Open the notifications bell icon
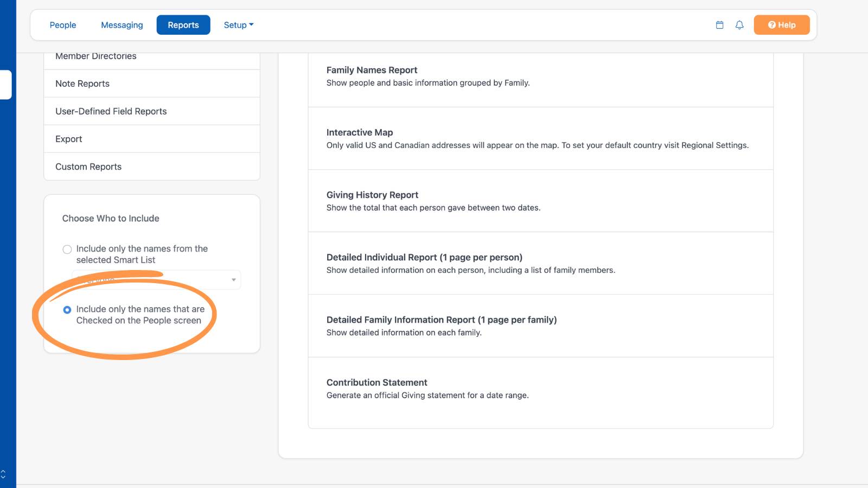The width and height of the screenshot is (868, 488). [x=739, y=25]
